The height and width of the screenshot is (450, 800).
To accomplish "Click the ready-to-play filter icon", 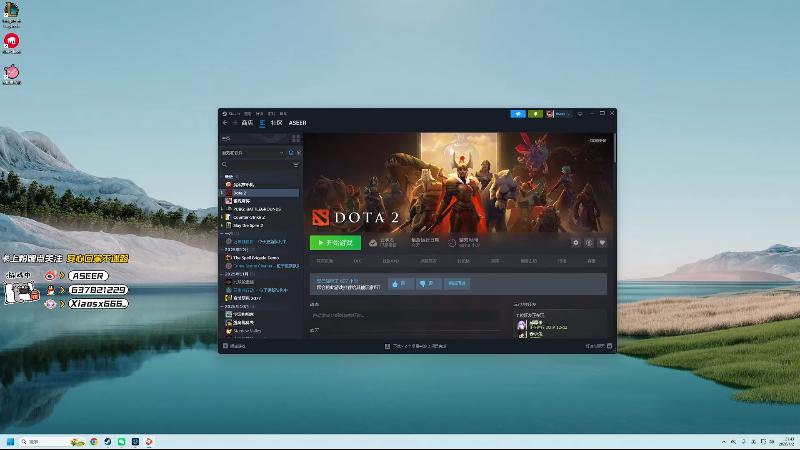I will (298, 153).
